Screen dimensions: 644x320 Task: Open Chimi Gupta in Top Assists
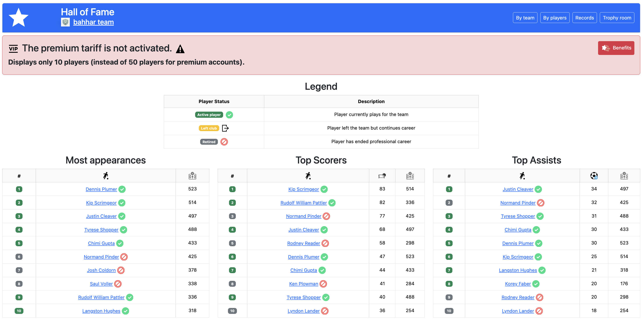point(518,230)
